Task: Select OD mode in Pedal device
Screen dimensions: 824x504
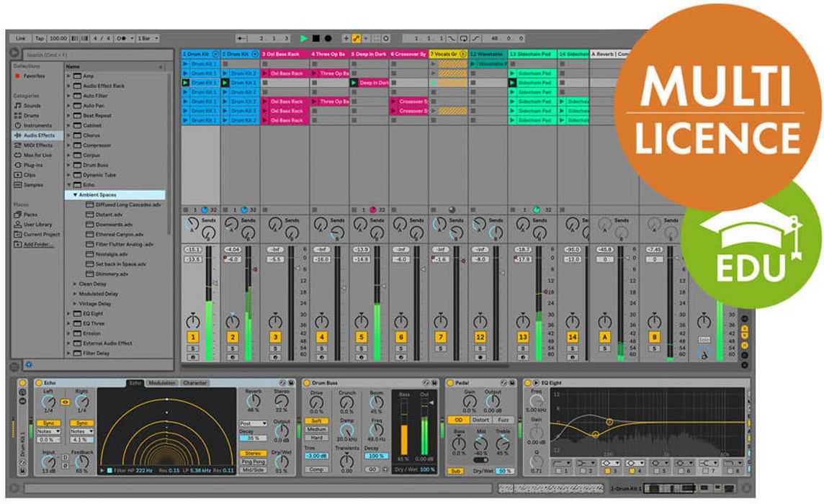Action: click(458, 420)
